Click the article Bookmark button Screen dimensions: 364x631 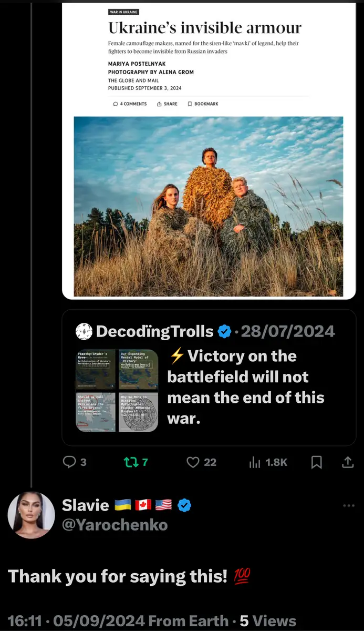(203, 104)
